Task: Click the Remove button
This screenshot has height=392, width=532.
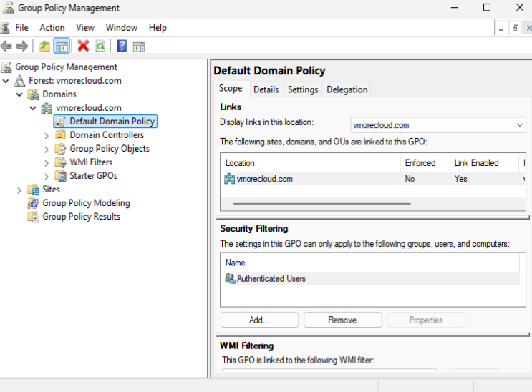Action: pyautogui.click(x=343, y=320)
